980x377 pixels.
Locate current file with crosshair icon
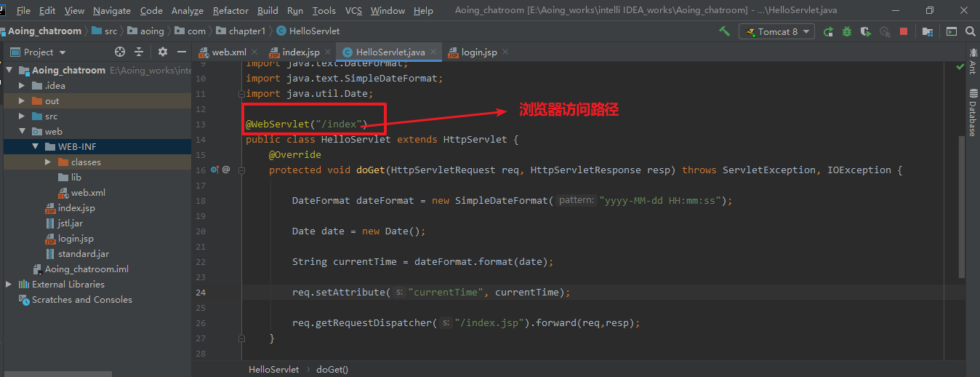click(x=120, y=52)
